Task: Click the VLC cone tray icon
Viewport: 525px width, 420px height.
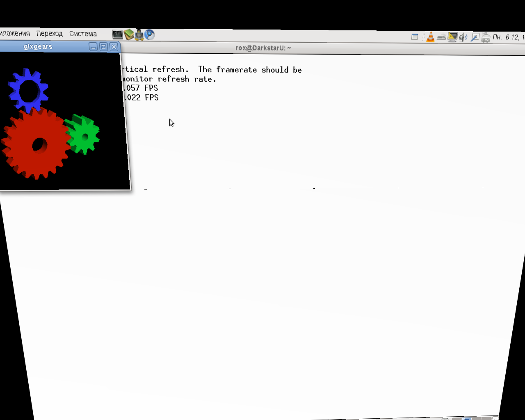Action: click(430, 37)
